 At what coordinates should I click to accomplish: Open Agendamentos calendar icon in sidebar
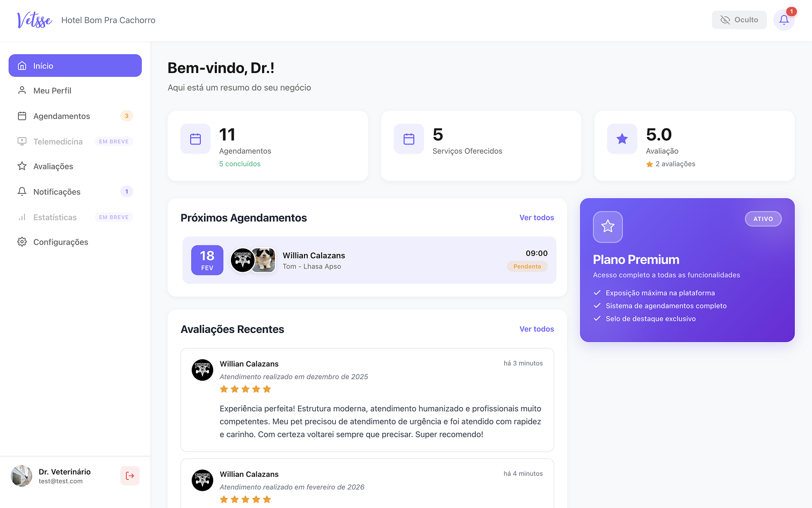point(22,115)
